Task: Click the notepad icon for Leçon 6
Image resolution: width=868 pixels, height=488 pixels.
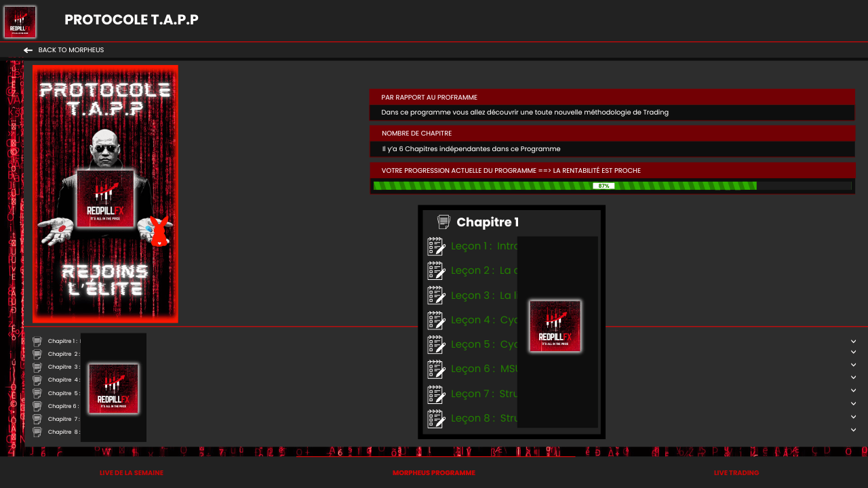Action: (x=436, y=369)
